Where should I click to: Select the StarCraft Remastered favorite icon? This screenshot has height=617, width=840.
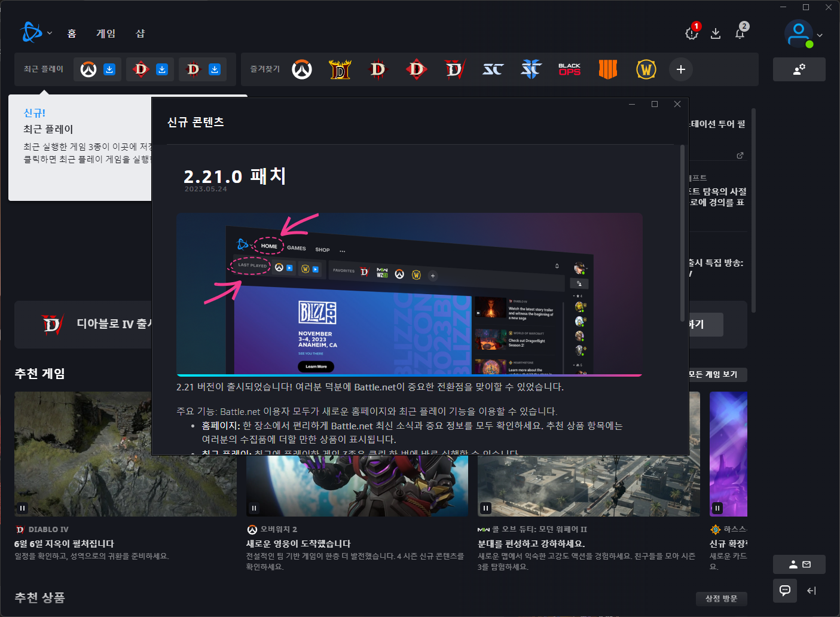(493, 69)
